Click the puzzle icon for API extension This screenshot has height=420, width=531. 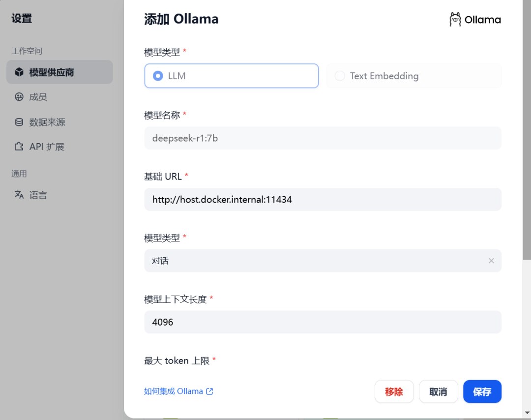tap(19, 147)
